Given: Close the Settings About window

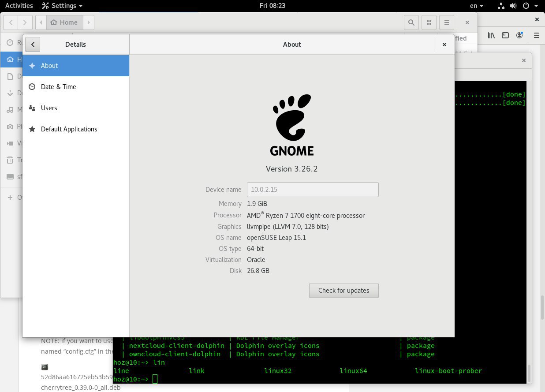Looking at the screenshot, I should 444,45.
